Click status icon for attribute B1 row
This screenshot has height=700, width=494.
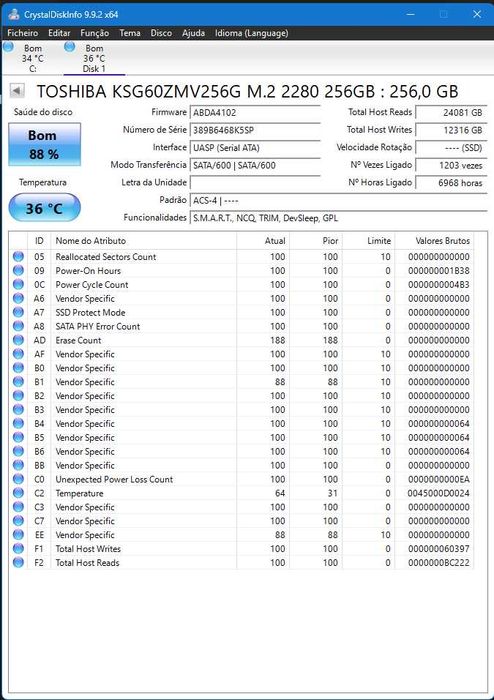18,382
